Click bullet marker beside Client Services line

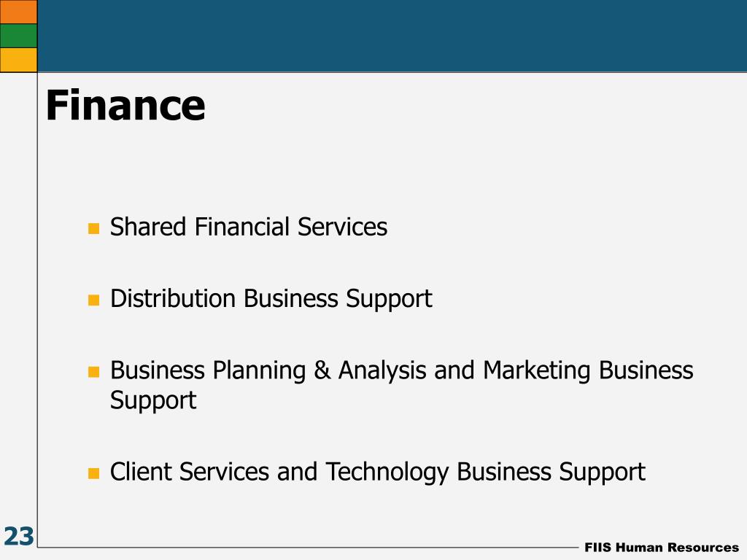94,473
